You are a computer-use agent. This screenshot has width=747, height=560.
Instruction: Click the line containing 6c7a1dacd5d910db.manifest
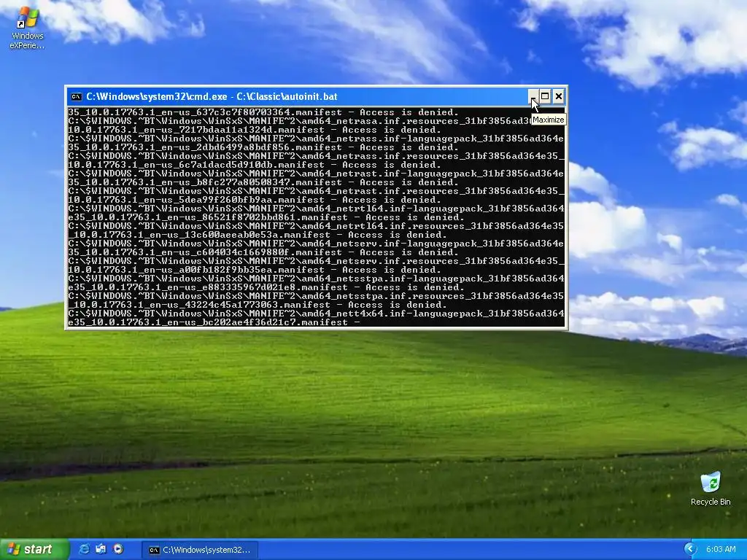pos(255,165)
